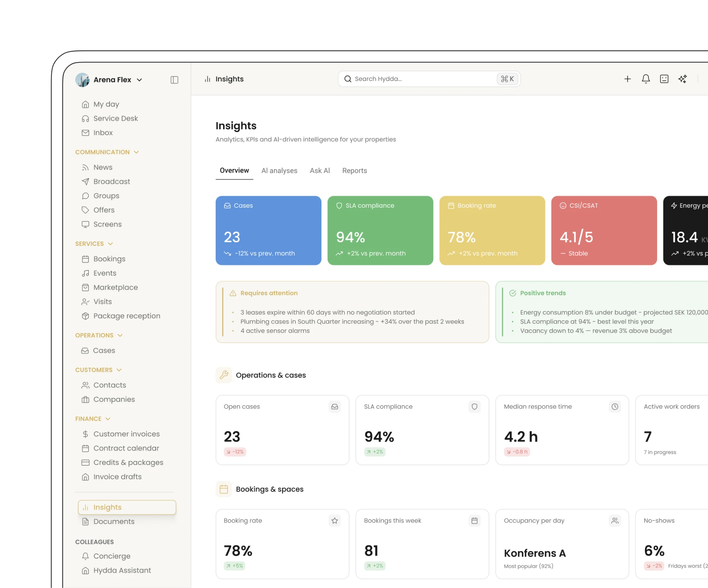Switch to the AI analyses tab
Screen dimensions: 708x588
279,170
